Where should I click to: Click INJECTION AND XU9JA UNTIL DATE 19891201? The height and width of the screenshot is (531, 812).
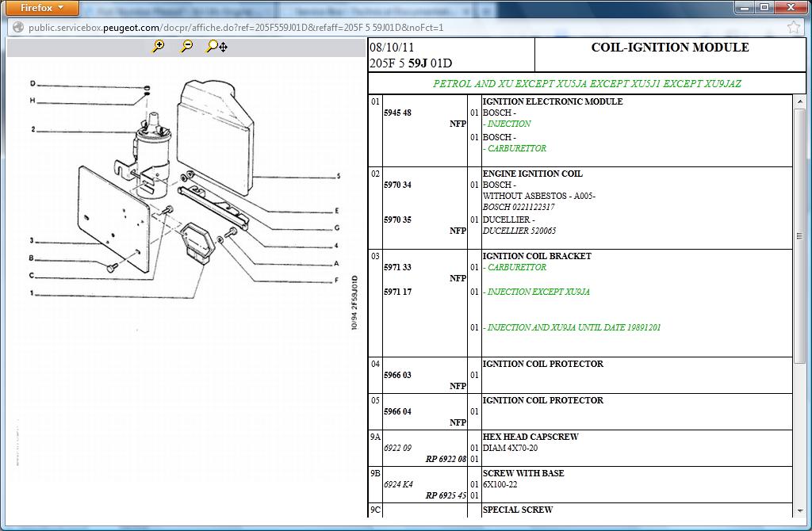coord(572,327)
